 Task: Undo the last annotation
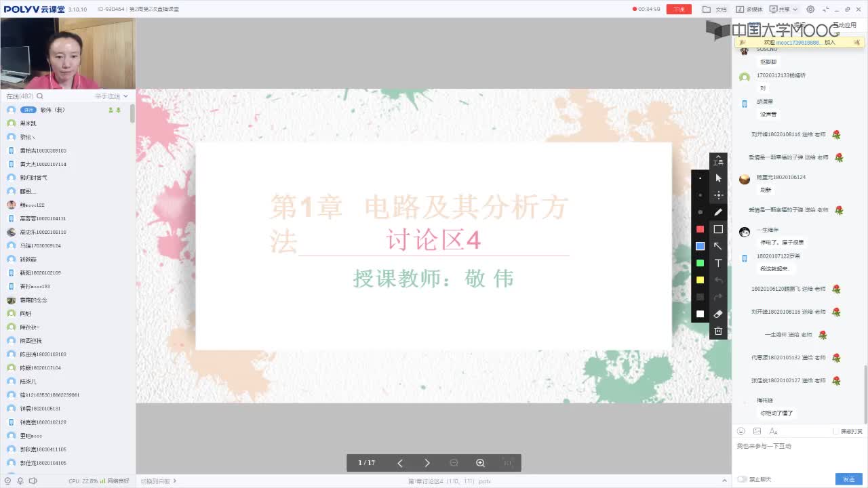click(718, 280)
